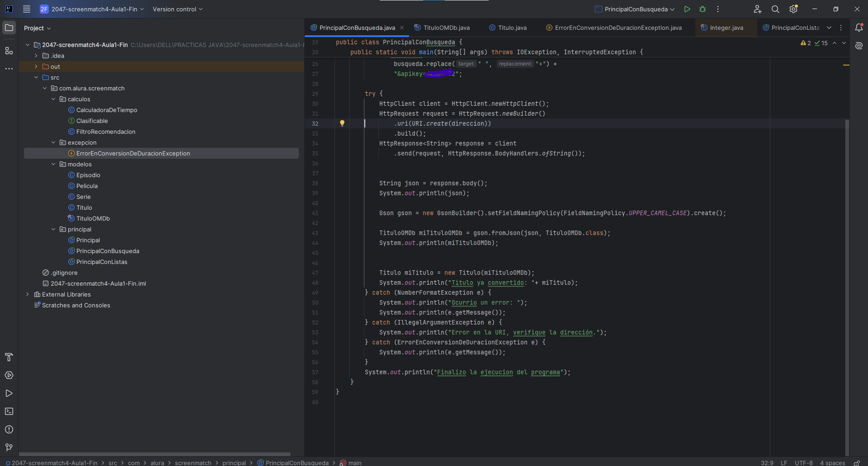The width and height of the screenshot is (868, 466).
Task: Click the UTF-8 encoding status widget
Action: pyautogui.click(x=803, y=463)
